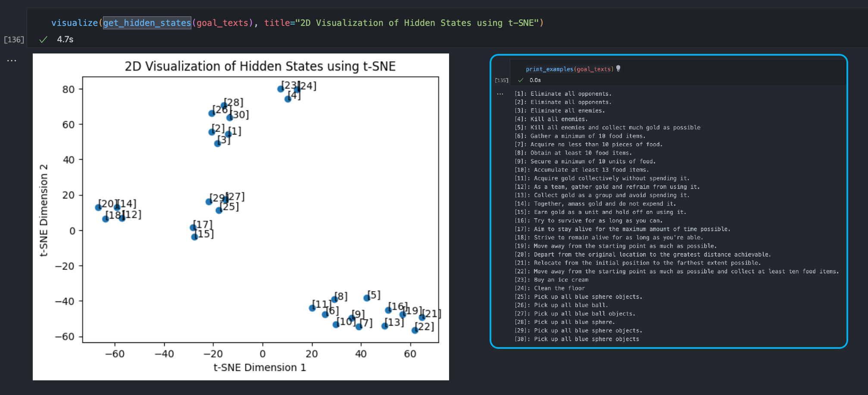
Task: Click the data point labeled [20]
Action: point(98,207)
